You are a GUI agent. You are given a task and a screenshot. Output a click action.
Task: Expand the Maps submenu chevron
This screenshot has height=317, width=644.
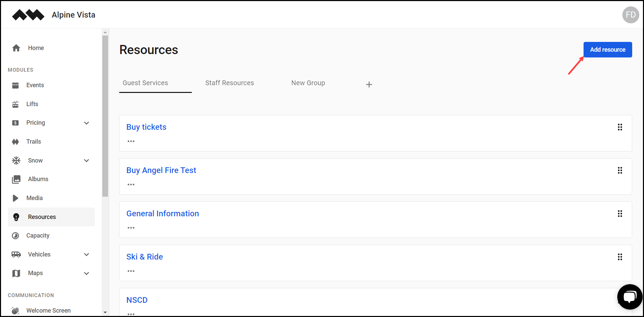click(86, 273)
